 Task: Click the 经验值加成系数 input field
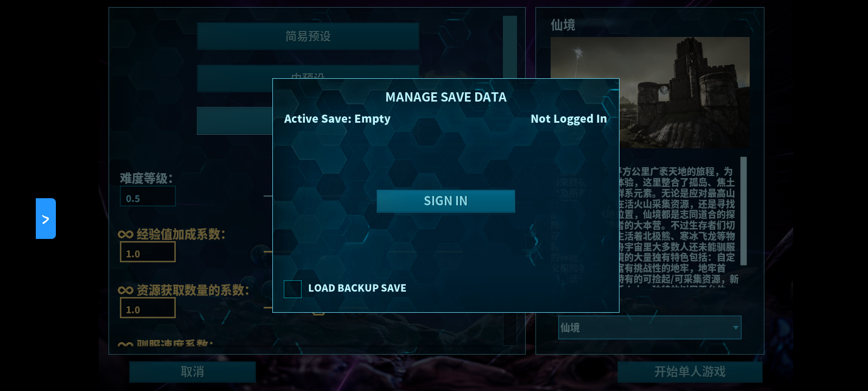(148, 252)
